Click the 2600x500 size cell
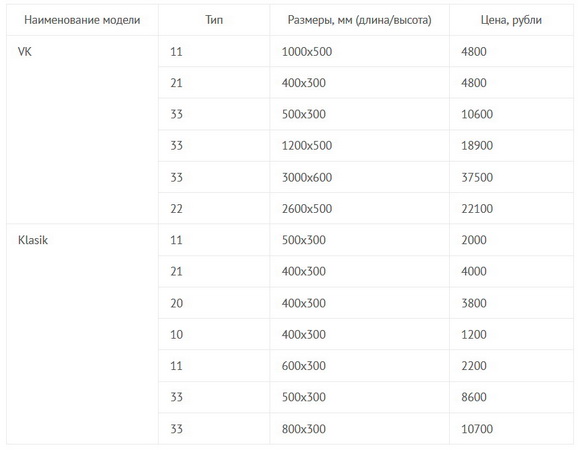 point(360,208)
